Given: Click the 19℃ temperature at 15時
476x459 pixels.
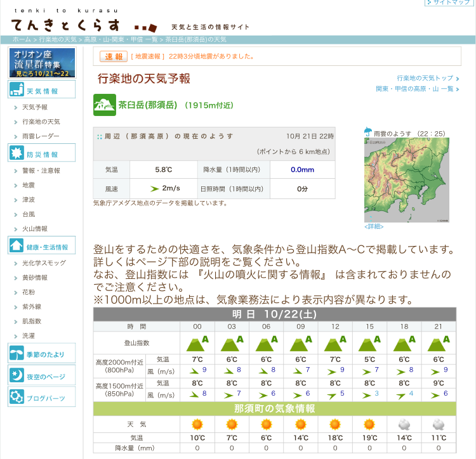Looking at the screenshot, I should tap(369, 438).
